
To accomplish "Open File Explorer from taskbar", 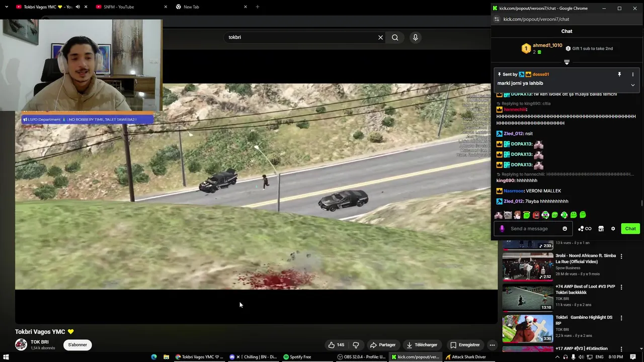I will 166,357.
